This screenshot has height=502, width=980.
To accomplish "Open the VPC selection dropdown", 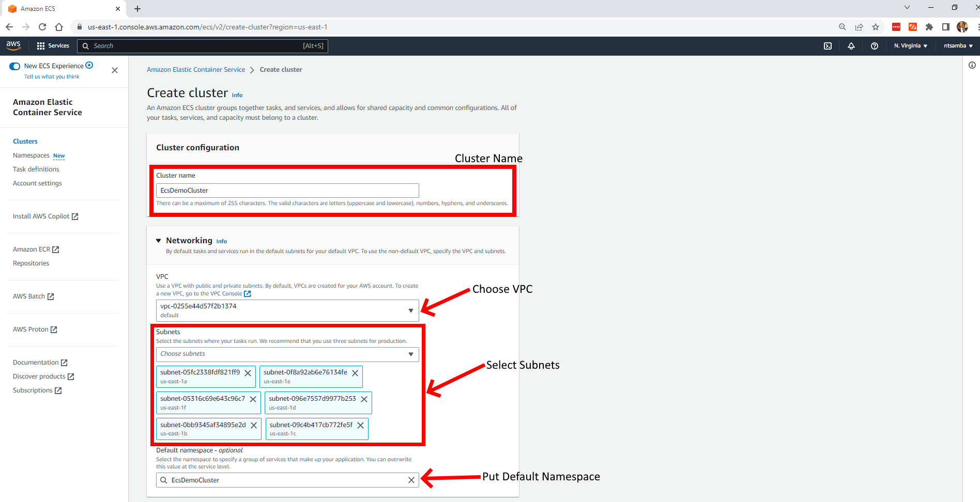I will click(287, 310).
